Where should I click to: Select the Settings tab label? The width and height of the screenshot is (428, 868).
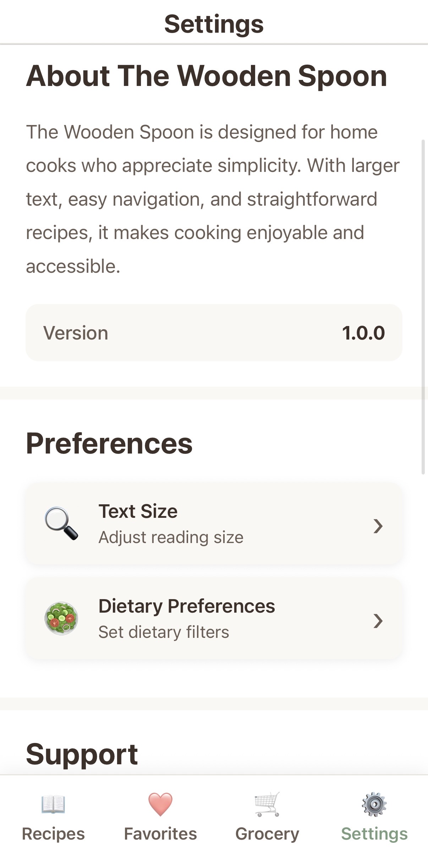(374, 834)
